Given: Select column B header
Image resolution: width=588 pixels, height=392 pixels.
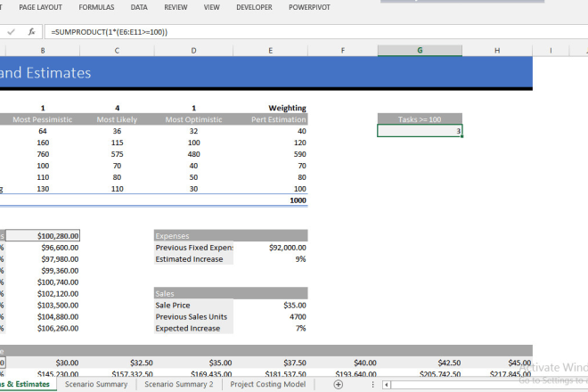Looking at the screenshot, I should [43, 50].
